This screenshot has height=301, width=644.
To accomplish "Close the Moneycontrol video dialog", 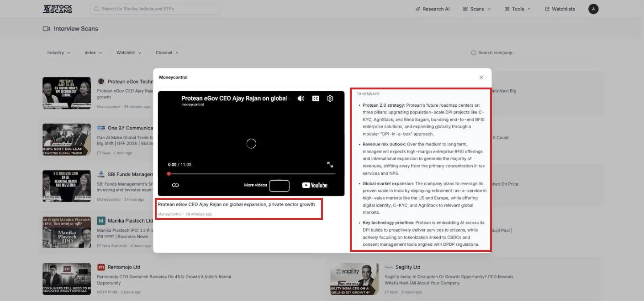I will [481, 78].
